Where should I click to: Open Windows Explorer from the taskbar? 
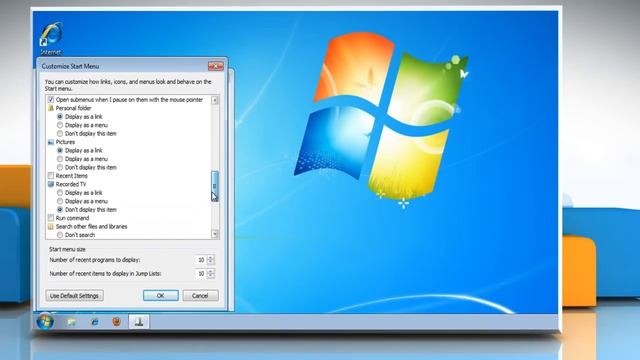click(71, 322)
